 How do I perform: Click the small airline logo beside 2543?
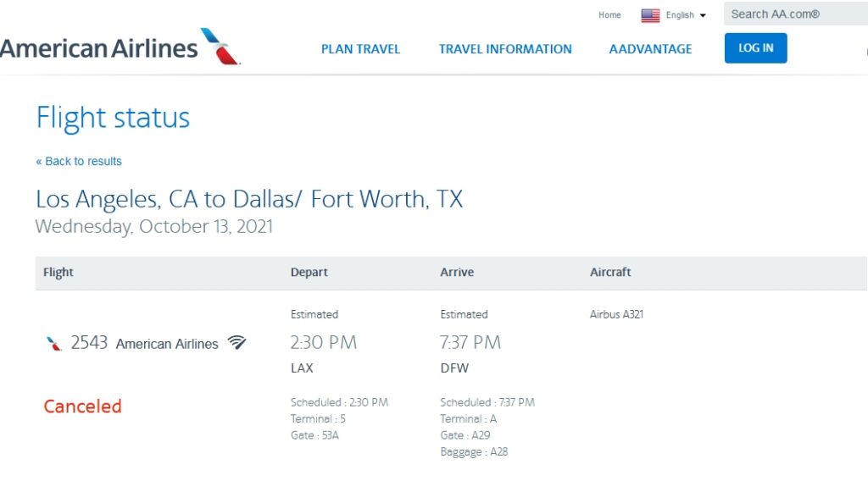point(54,343)
